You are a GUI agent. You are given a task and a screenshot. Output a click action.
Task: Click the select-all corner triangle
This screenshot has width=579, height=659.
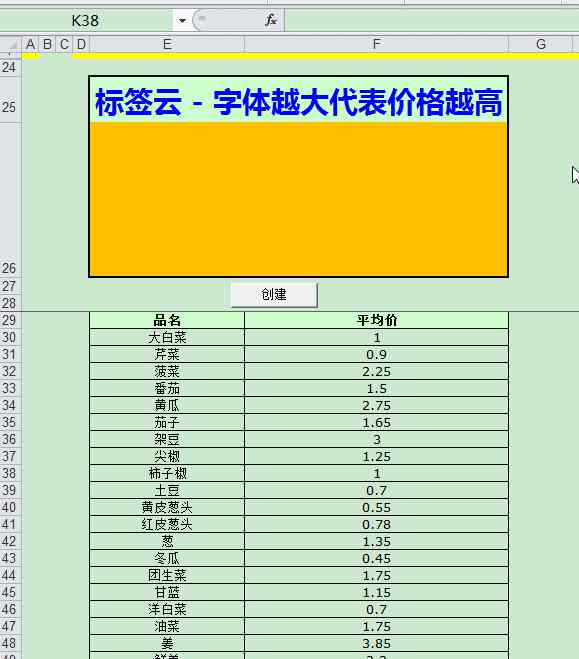pos(11,45)
